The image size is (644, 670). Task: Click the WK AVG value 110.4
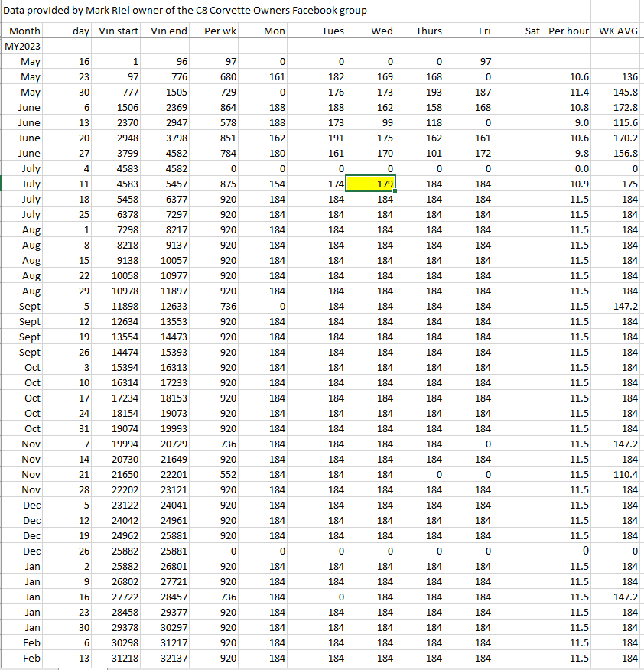pos(624,474)
